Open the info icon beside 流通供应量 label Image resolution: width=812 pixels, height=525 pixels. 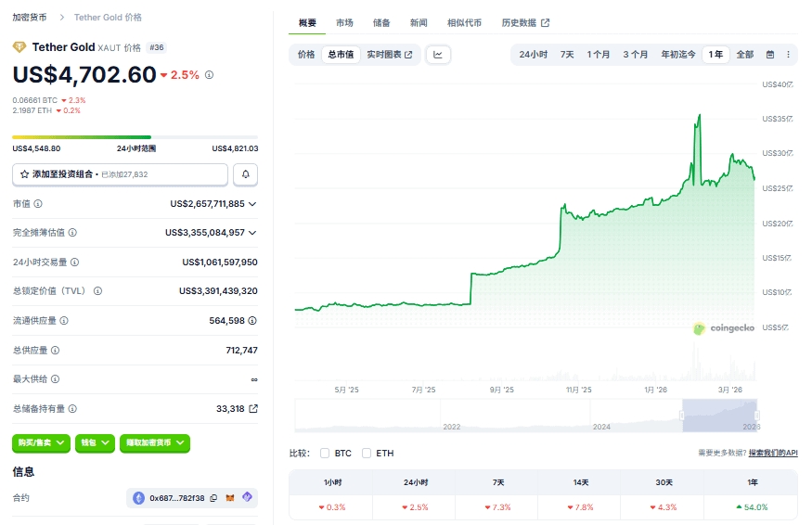coord(64,321)
